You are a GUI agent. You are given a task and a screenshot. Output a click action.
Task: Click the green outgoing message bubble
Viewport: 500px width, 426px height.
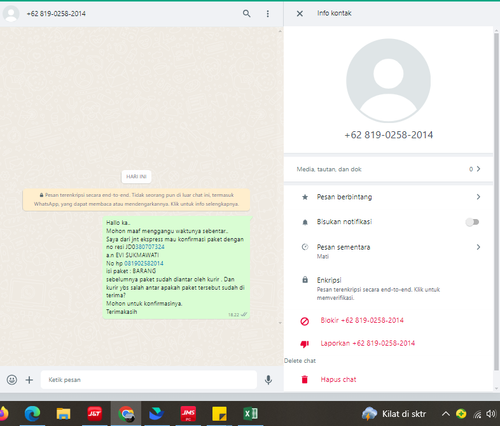(176, 267)
